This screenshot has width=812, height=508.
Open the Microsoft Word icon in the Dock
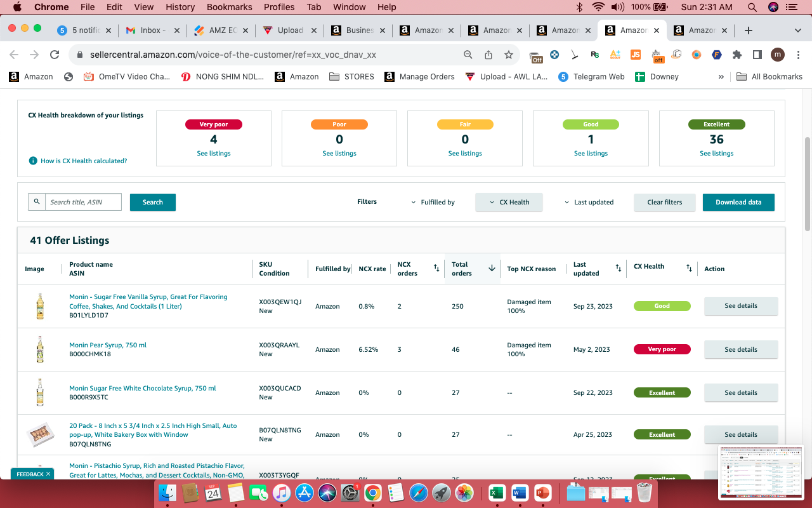(x=519, y=493)
